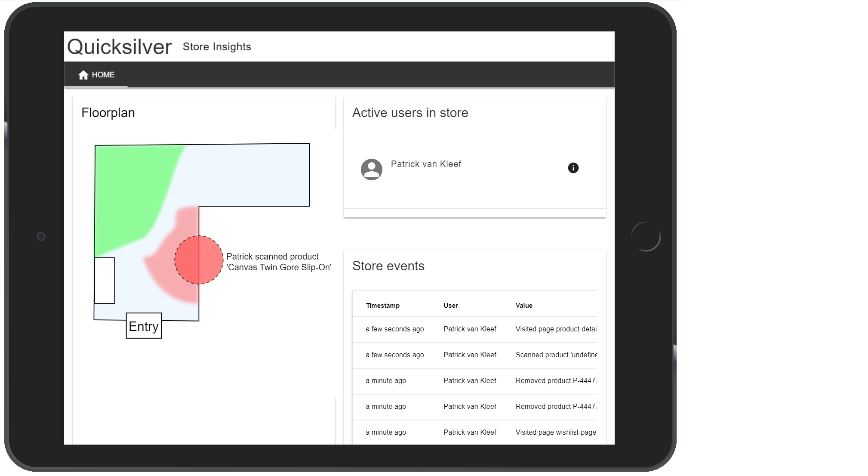Click the Timestamp column header

click(x=383, y=306)
